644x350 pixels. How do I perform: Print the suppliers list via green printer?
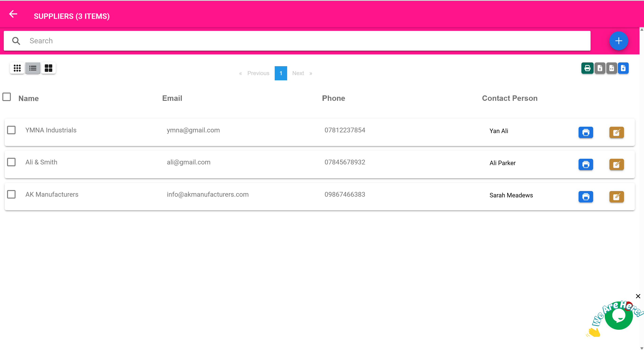(x=587, y=68)
